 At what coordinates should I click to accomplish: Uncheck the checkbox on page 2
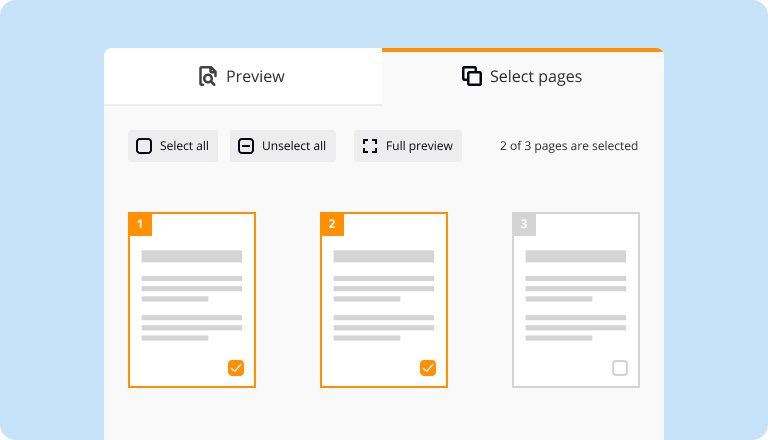[428, 368]
